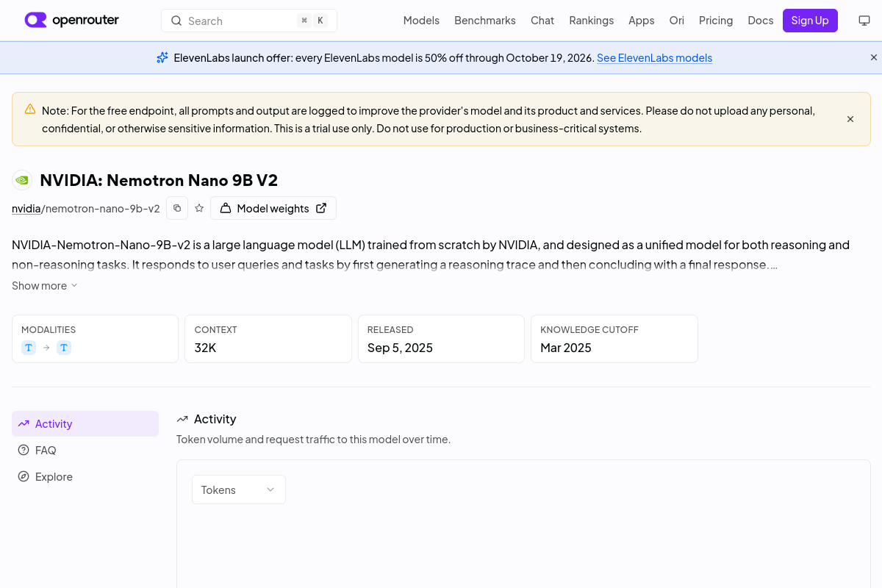Click the text output modality icon
The width and height of the screenshot is (882, 588).
[x=64, y=348]
